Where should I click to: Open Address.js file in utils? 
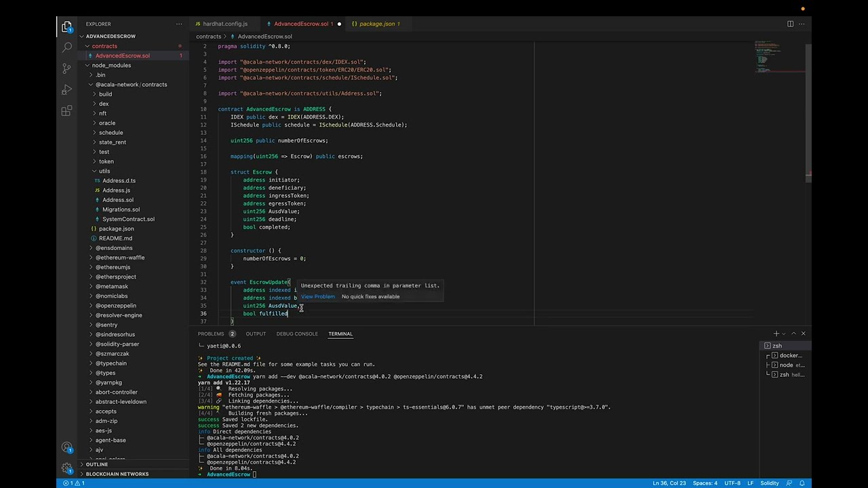tap(116, 190)
